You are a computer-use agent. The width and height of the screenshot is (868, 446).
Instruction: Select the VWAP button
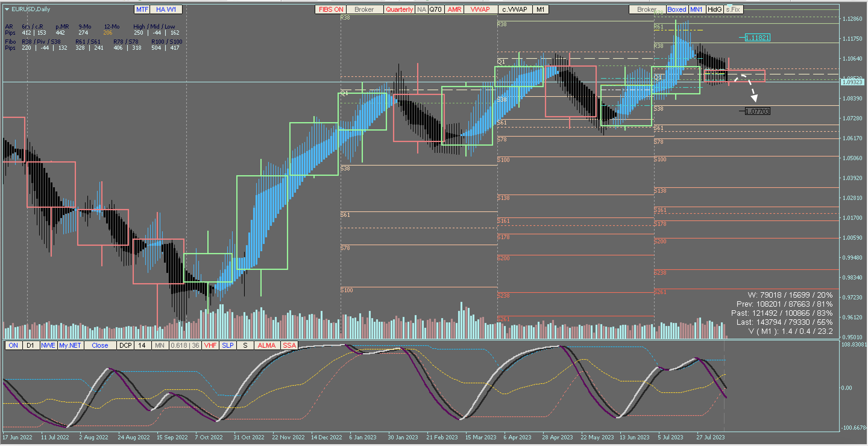pyautogui.click(x=480, y=9)
